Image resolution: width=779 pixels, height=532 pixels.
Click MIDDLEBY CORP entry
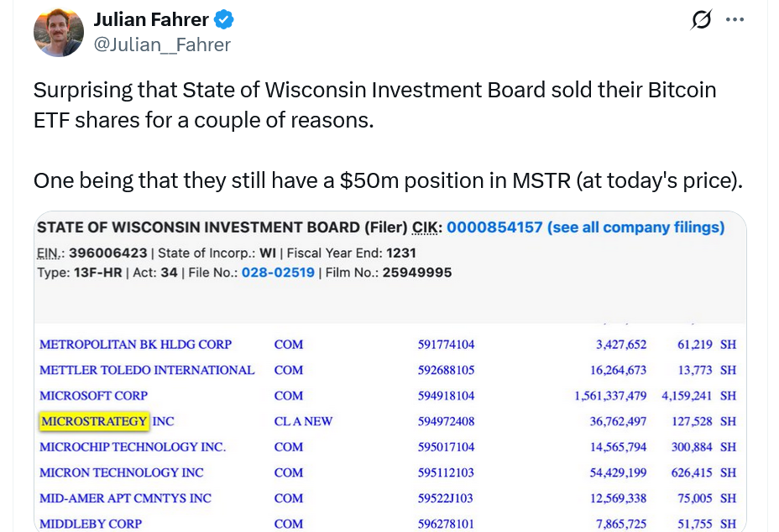pos(91,524)
